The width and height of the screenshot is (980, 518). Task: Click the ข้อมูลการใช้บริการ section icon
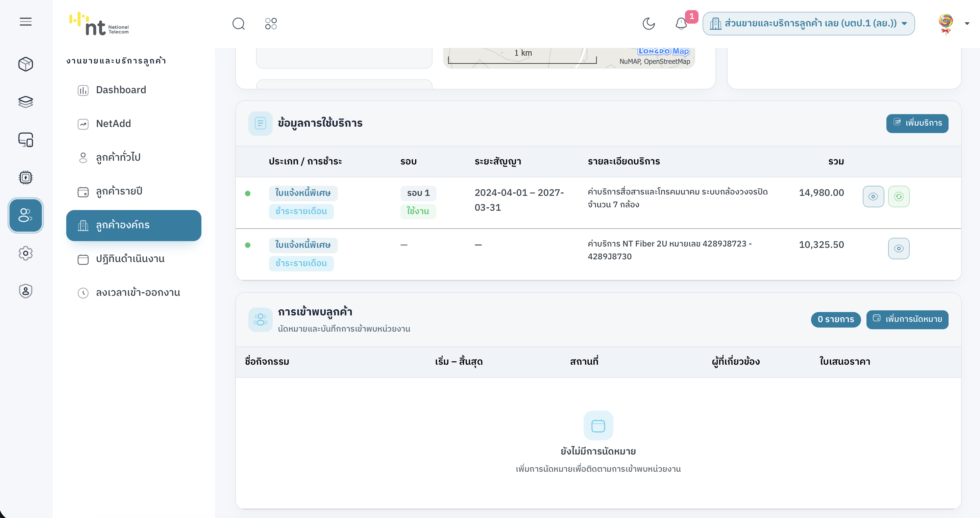click(x=261, y=124)
